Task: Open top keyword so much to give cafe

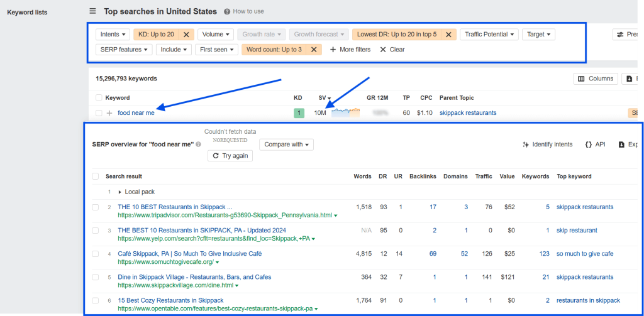Action: (585, 254)
